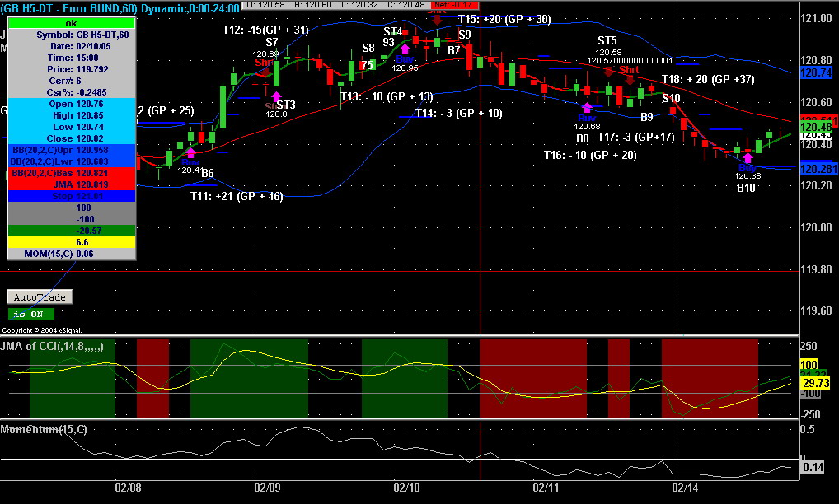Click the Close 120.82 row in data window
Image resolution: width=839 pixels, height=504 pixels.
[71, 138]
